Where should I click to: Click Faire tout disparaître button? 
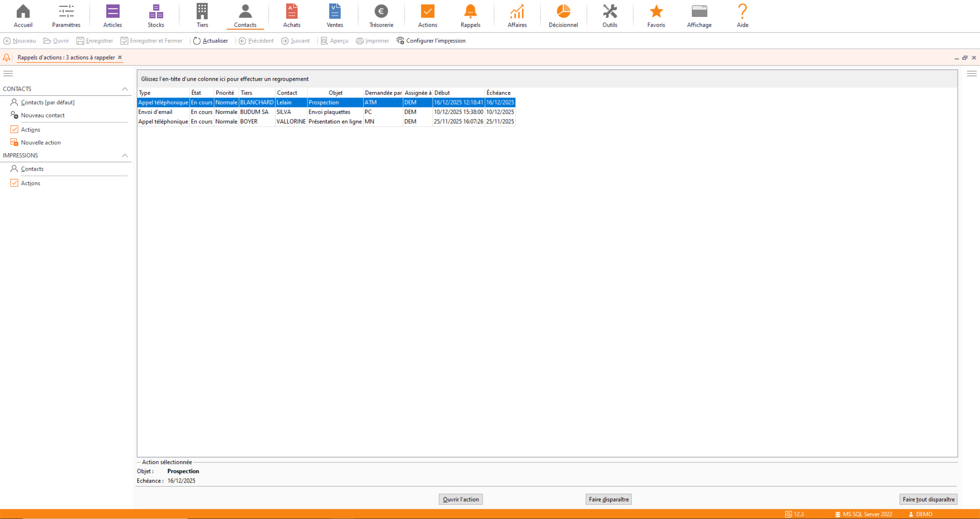(x=928, y=499)
